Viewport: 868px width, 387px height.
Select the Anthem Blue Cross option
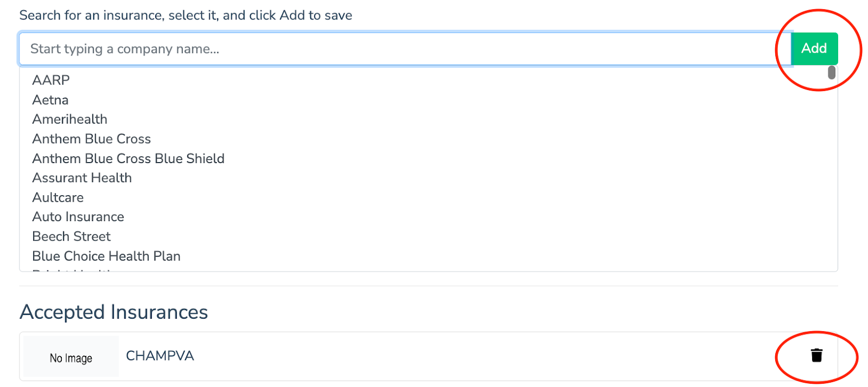91,139
